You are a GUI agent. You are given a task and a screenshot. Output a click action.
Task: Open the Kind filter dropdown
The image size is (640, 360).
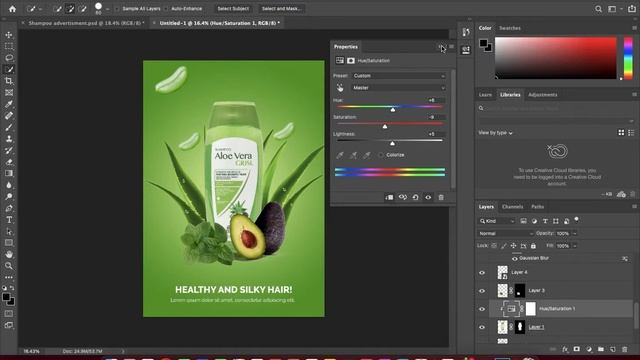click(x=497, y=221)
